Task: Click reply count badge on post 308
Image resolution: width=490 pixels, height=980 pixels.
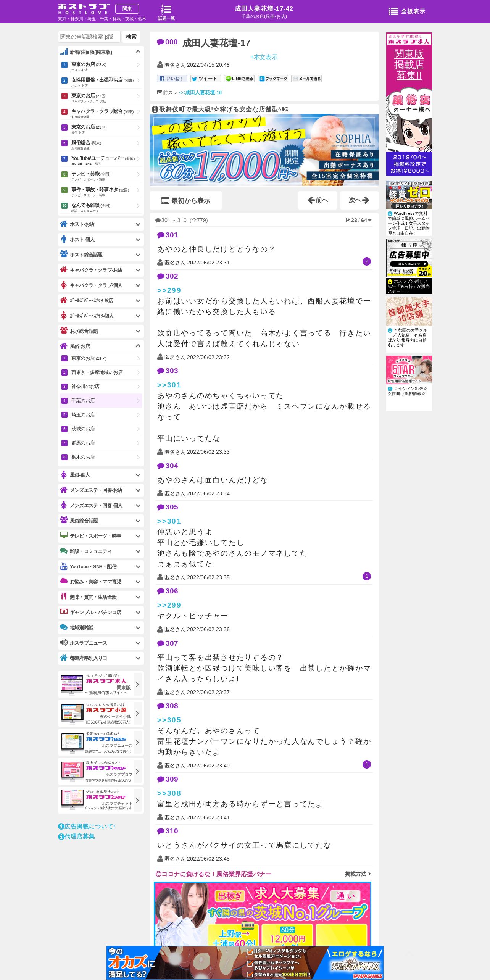Action: pos(367,764)
